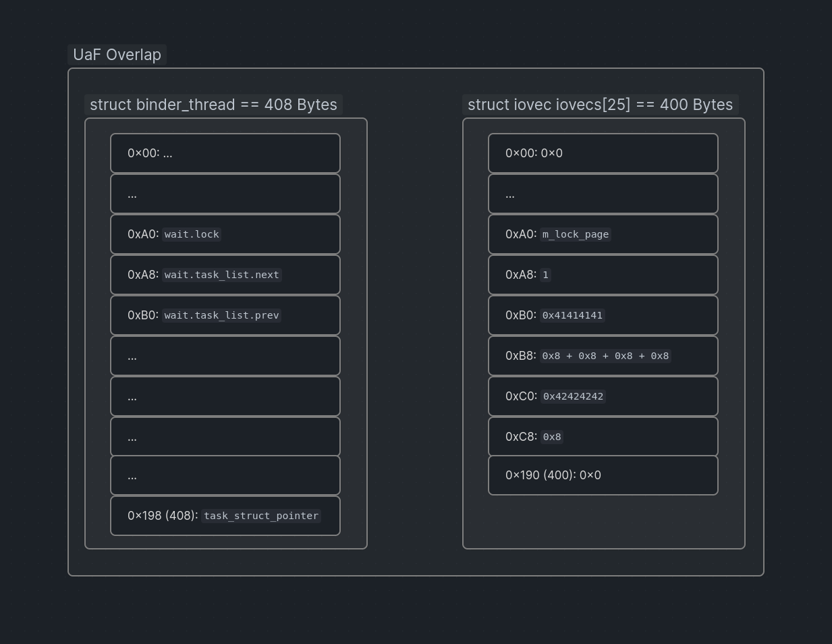Image resolution: width=832 pixels, height=644 pixels.
Task: Select the struct binder_thread 408 Bytes heading
Action: (213, 105)
